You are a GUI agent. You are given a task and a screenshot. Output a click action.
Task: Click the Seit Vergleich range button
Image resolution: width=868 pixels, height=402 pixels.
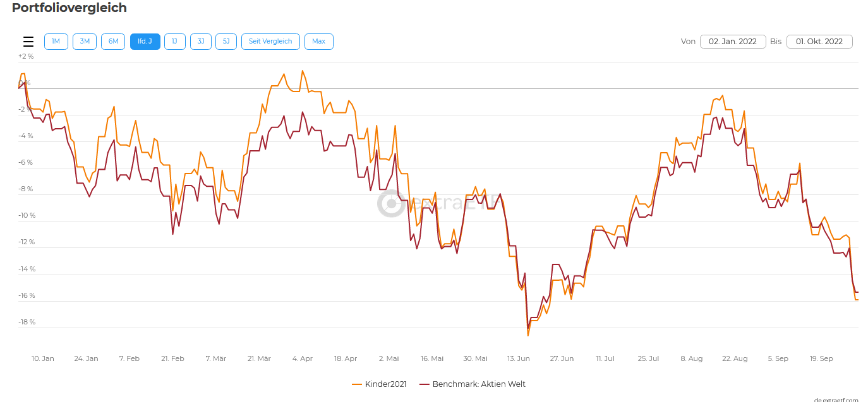point(270,42)
